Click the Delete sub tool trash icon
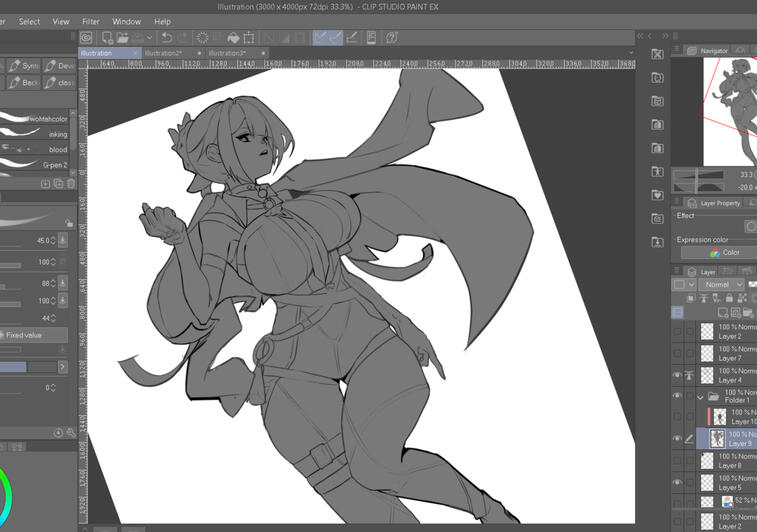Viewport: 757px width, 532px height. (70, 183)
